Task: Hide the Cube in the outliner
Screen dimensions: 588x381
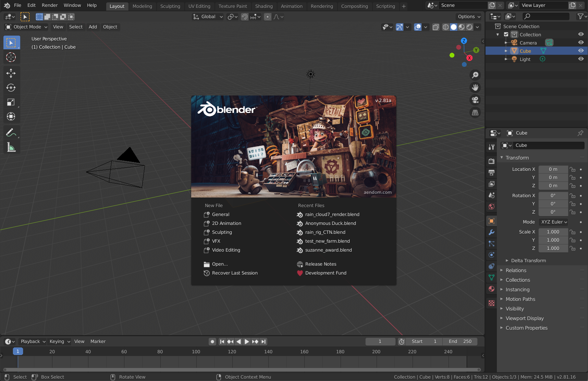Action: [x=581, y=51]
